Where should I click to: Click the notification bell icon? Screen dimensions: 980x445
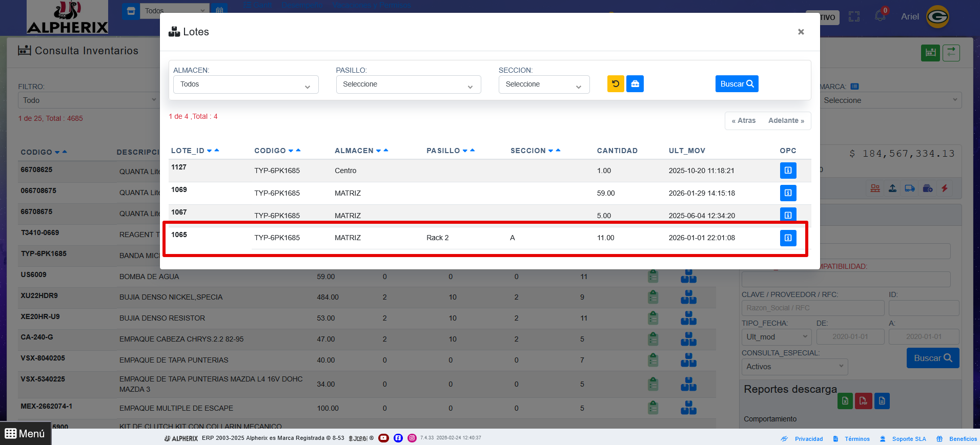click(x=880, y=16)
